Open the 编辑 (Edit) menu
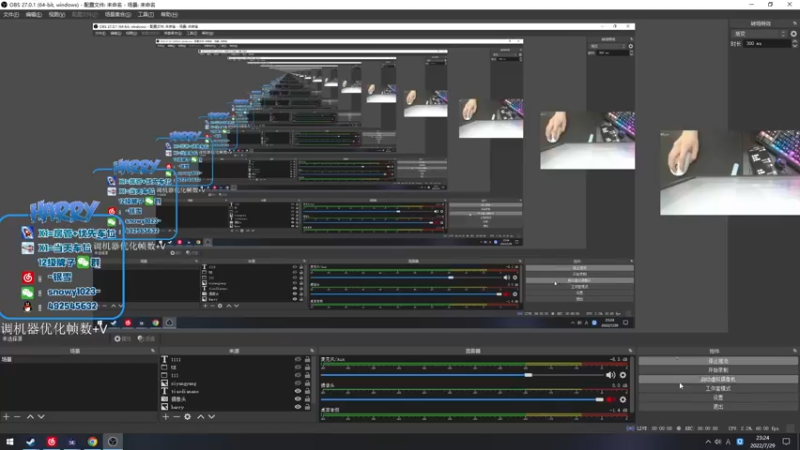This screenshot has height=450, width=800. pos(34,15)
